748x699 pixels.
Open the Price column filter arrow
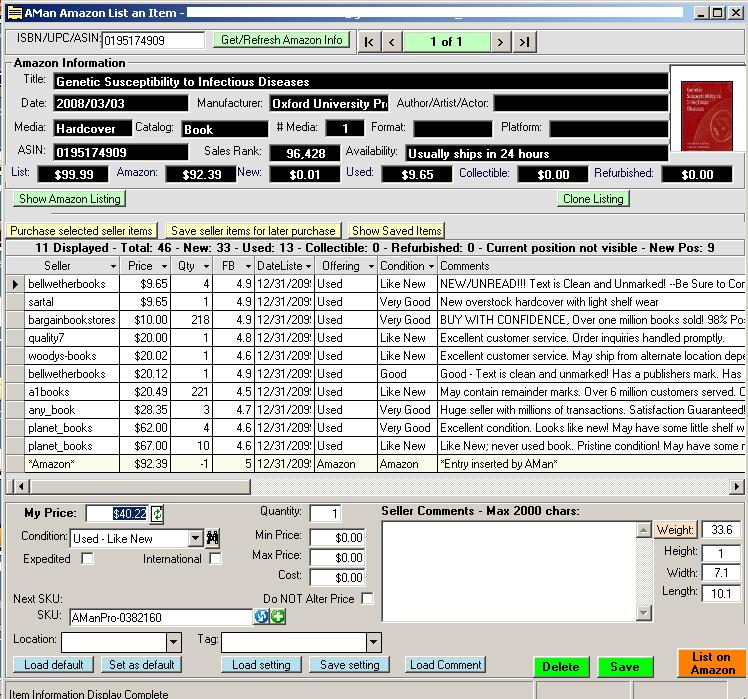(x=164, y=266)
